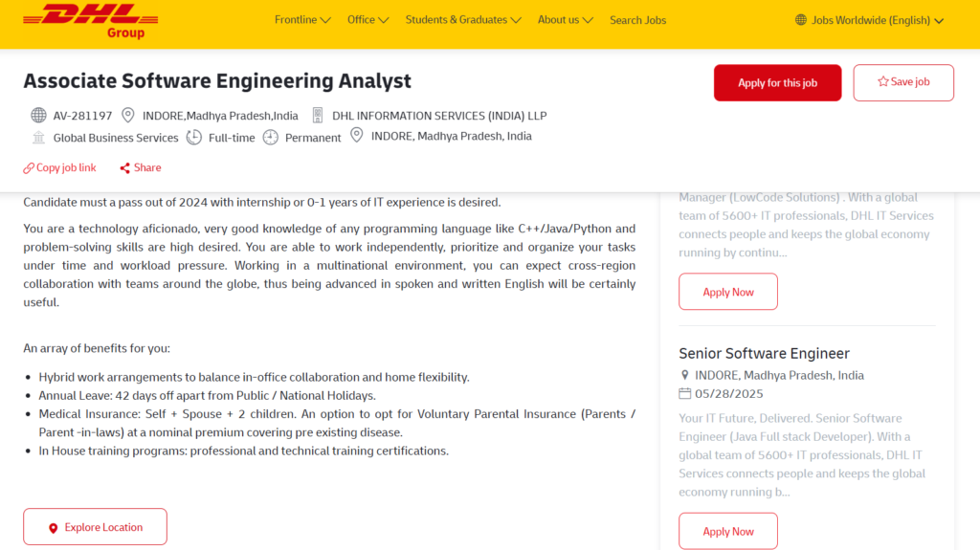The image size is (980, 550).
Task: Open the Students & Graduates dropdown
Action: point(463,20)
